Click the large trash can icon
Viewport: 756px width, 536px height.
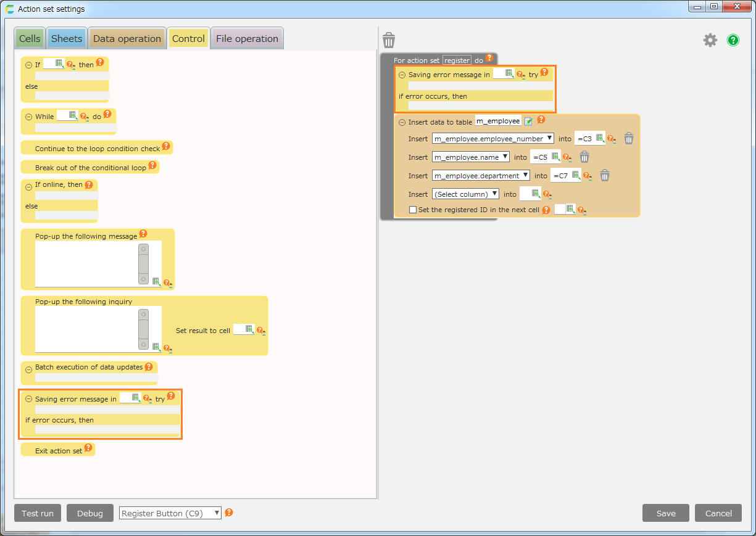tap(389, 41)
